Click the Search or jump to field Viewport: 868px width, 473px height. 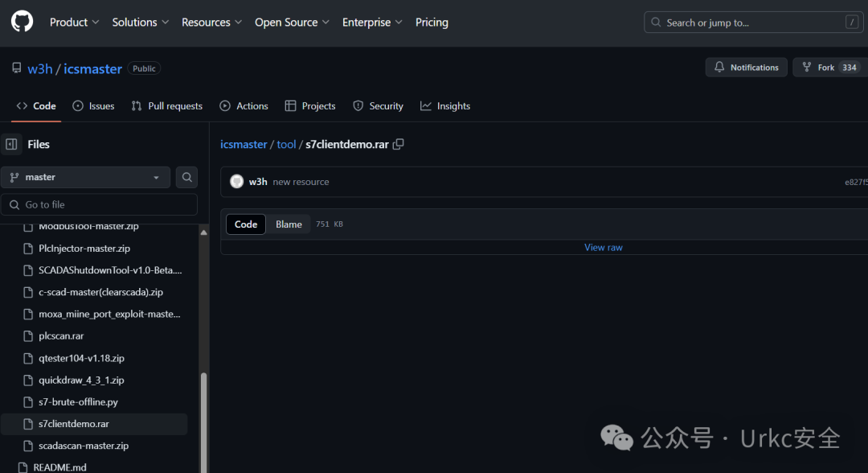coord(753,23)
